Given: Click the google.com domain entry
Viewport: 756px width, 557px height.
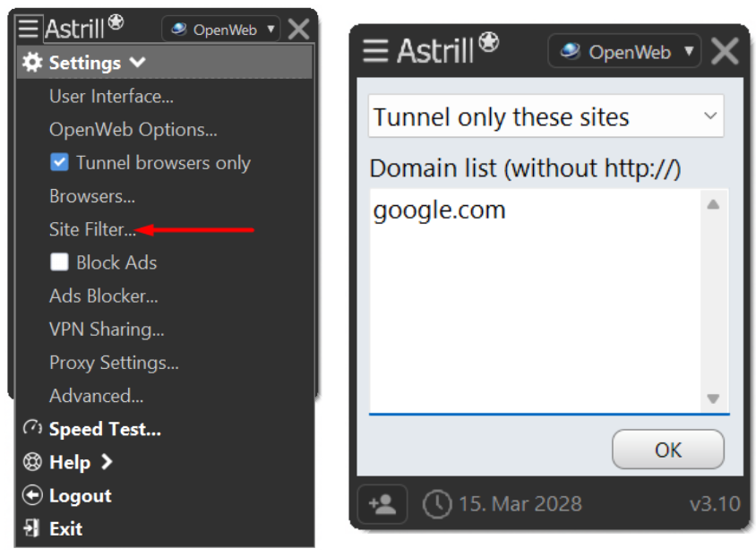Looking at the screenshot, I should tap(439, 210).
